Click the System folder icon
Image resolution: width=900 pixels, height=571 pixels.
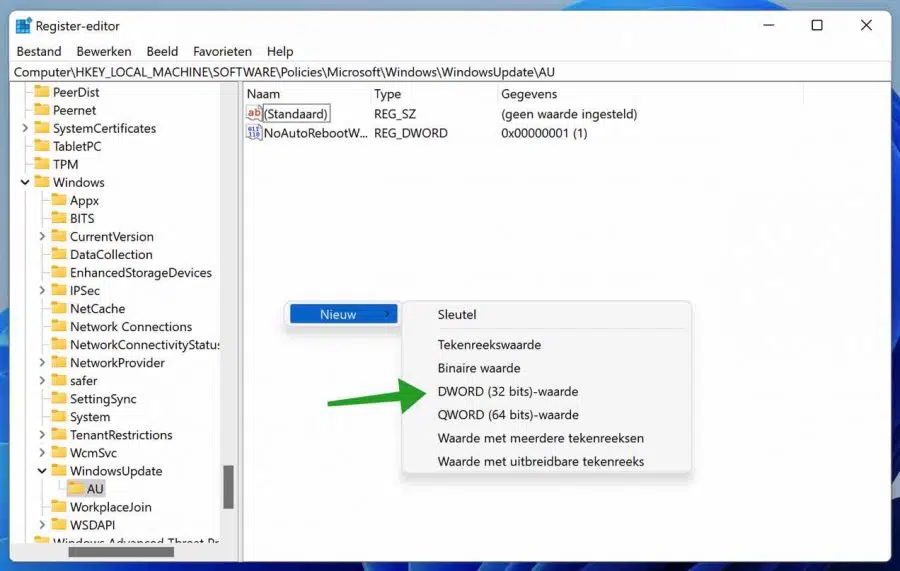point(59,417)
